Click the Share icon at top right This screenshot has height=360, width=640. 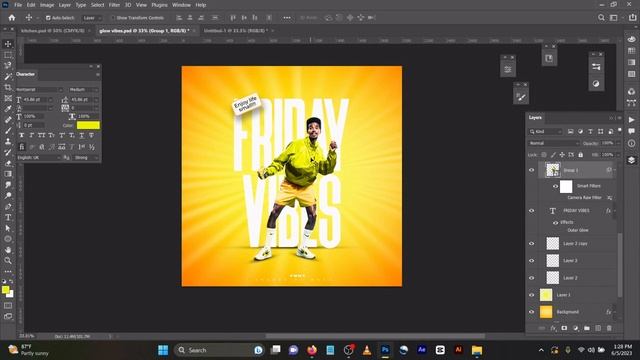tap(633, 18)
